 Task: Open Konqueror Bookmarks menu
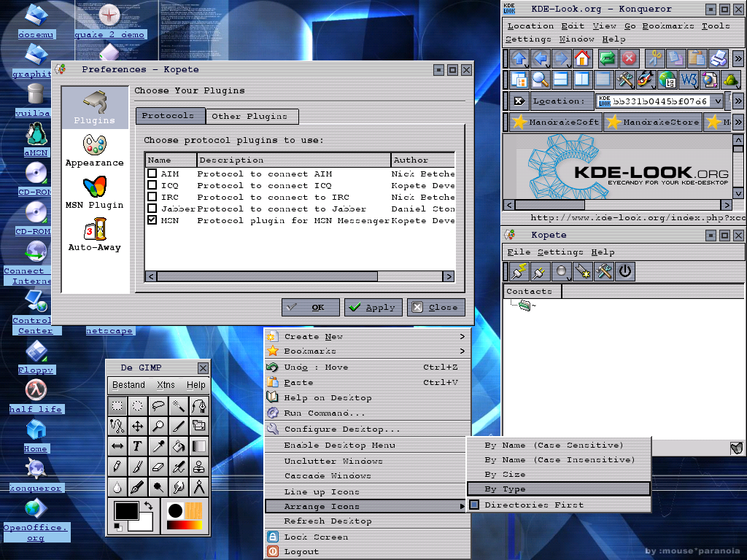pyautogui.click(x=668, y=26)
